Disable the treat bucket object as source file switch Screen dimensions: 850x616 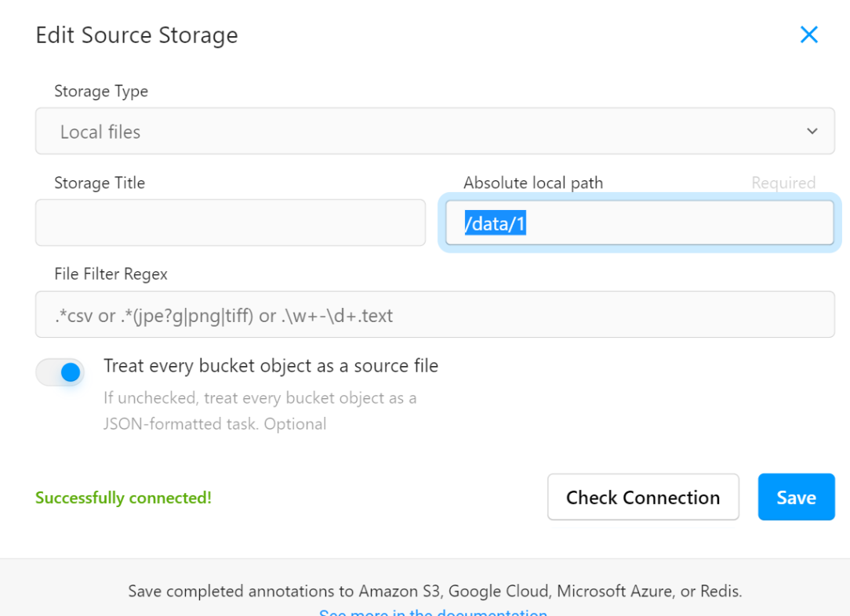click(x=60, y=372)
